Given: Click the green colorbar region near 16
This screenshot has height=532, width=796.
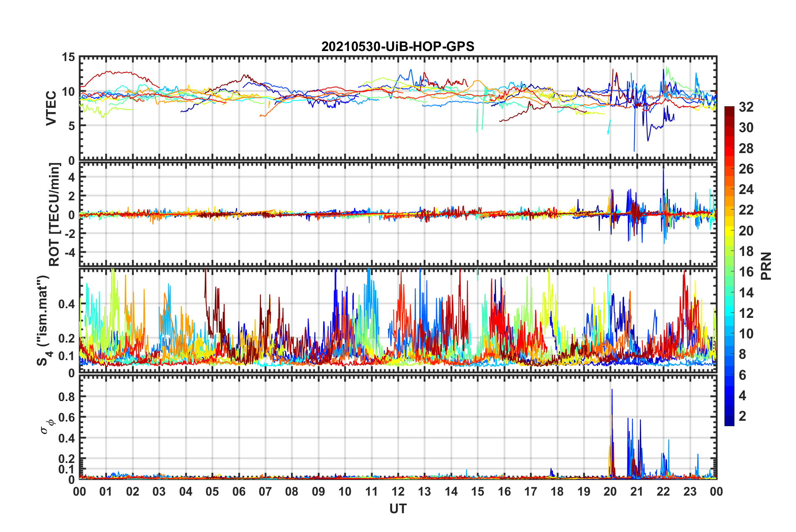Looking at the screenshot, I should pyautogui.click(x=729, y=272).
